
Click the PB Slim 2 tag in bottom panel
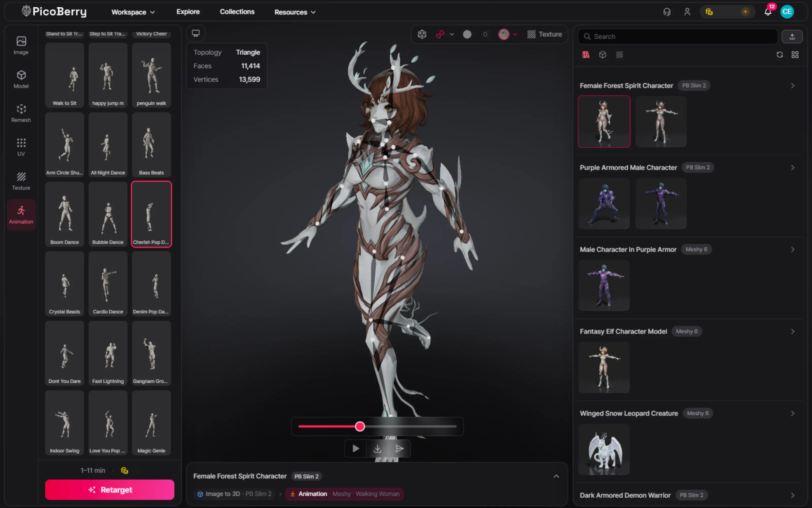(306, 477)
